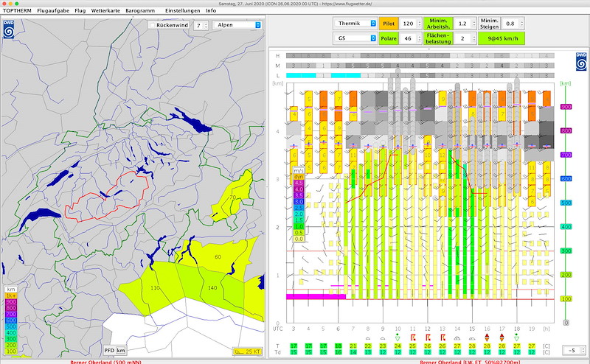This screenshot has width=590, height=364.
Task: Open the Flugaufgabe menu
Action: [x=53, y=10]
